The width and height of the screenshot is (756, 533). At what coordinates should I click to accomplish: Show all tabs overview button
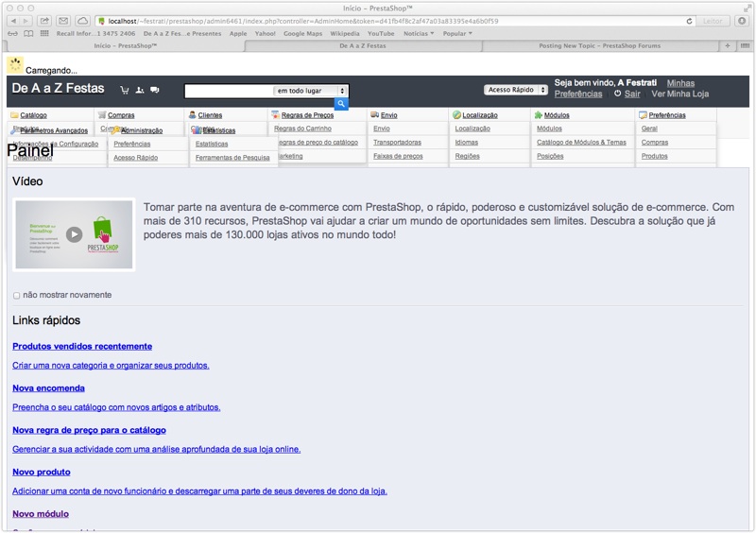coord(745,45)
